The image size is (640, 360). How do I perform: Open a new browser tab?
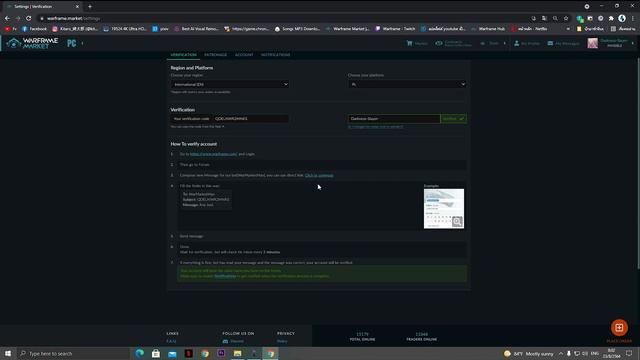(90, 7)
